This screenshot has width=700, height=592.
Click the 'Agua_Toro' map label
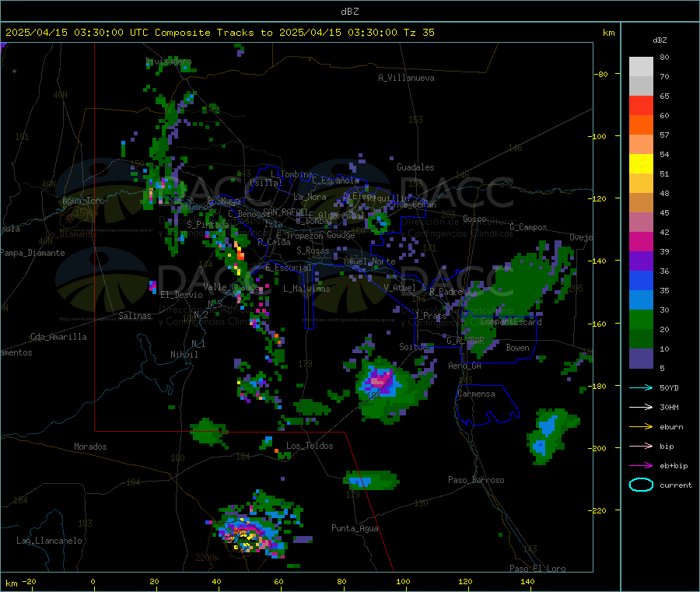point(83,201)
